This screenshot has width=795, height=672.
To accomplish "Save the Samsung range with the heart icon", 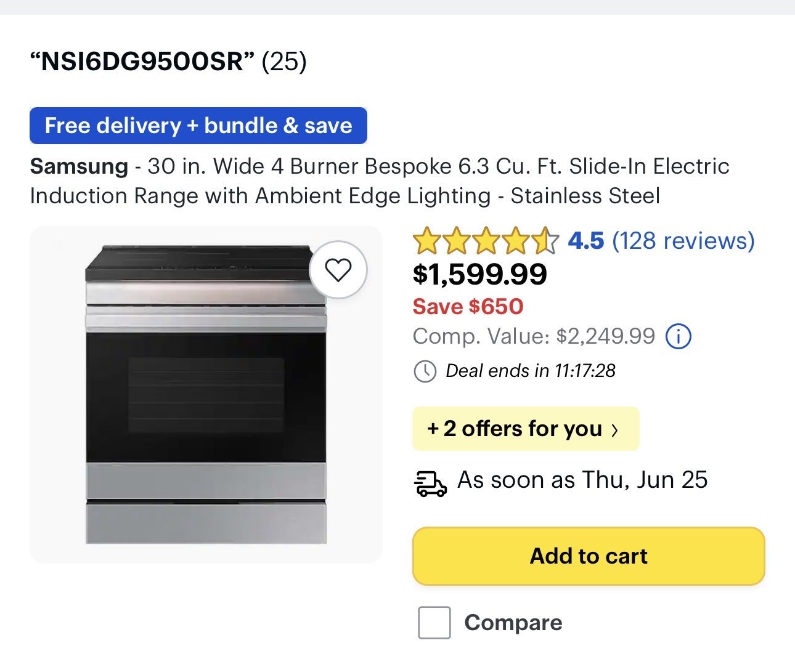I will [x=338, y=270].
